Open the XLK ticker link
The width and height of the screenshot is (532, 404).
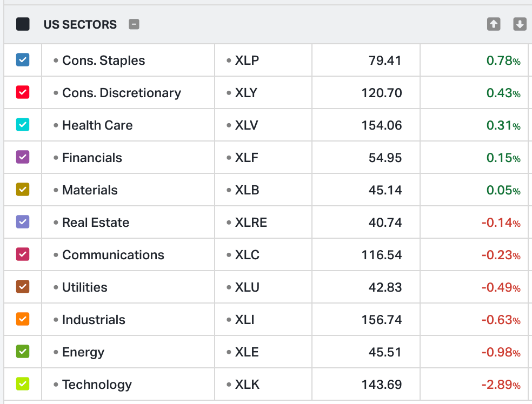tap(247, 385)
